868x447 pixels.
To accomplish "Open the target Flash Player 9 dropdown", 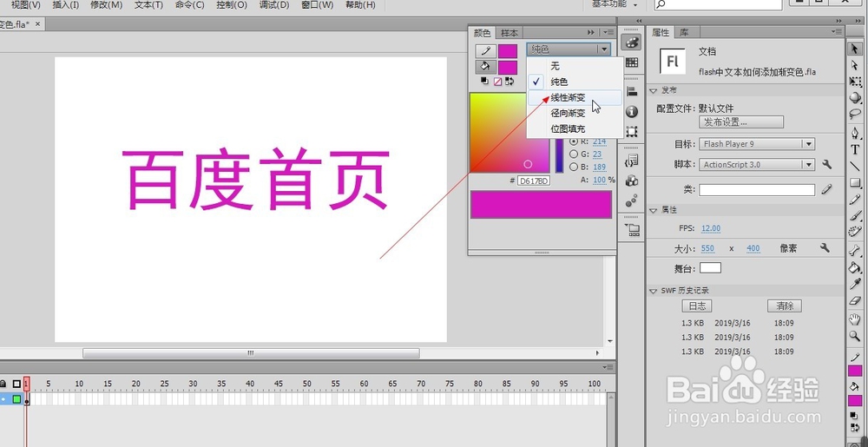I will pos(757,144).
